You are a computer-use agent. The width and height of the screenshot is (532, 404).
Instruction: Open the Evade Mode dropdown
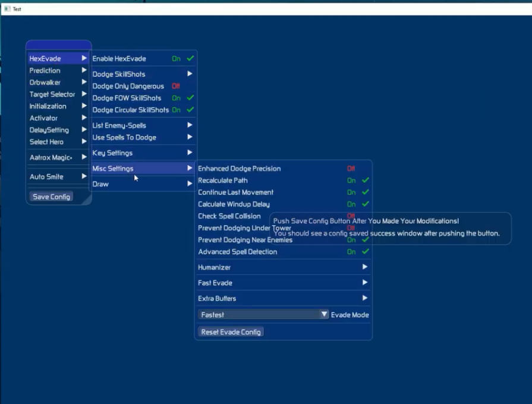pyautogui.click(x=324, y=315)
